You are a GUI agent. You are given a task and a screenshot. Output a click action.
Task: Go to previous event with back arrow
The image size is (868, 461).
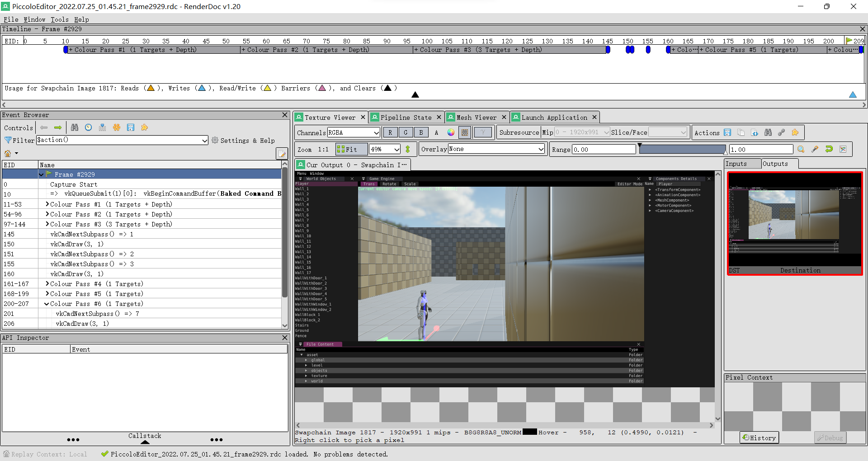(44, 127)
